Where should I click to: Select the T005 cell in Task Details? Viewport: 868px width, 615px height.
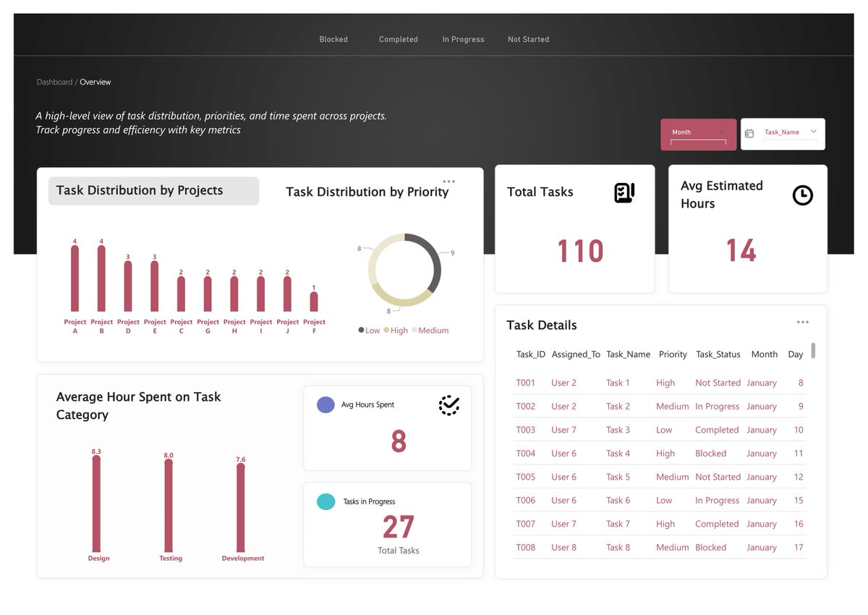click(x=526, y=477)
